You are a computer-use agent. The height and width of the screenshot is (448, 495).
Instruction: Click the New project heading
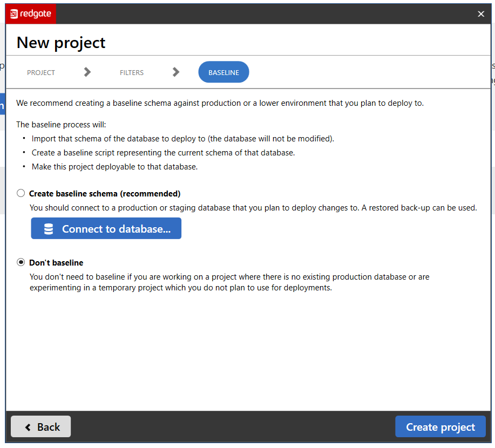pyautogui.click(x=61, y=43)
